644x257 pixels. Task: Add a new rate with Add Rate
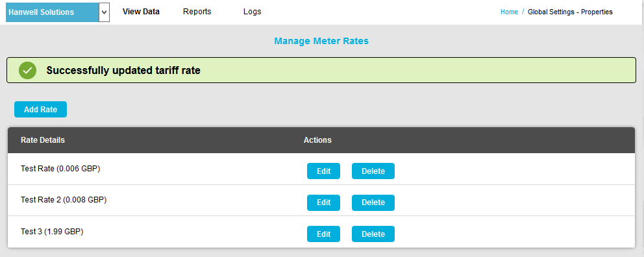(x=40, y=110)
